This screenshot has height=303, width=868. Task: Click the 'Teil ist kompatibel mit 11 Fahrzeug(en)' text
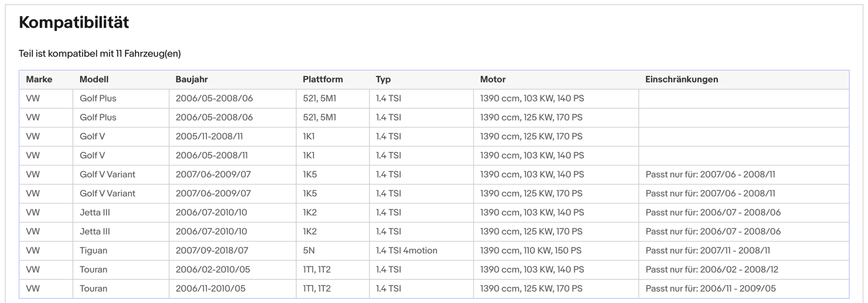click(x=99, y=54)
